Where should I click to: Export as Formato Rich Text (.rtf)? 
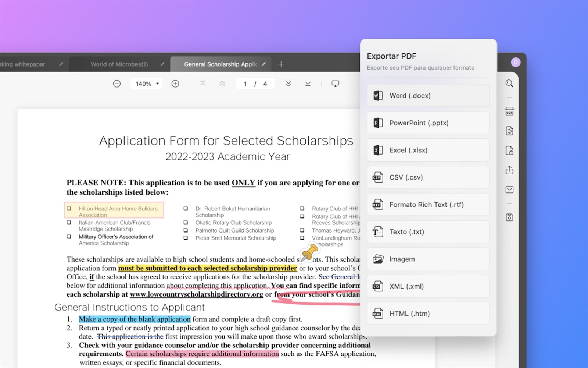point(428,205)
